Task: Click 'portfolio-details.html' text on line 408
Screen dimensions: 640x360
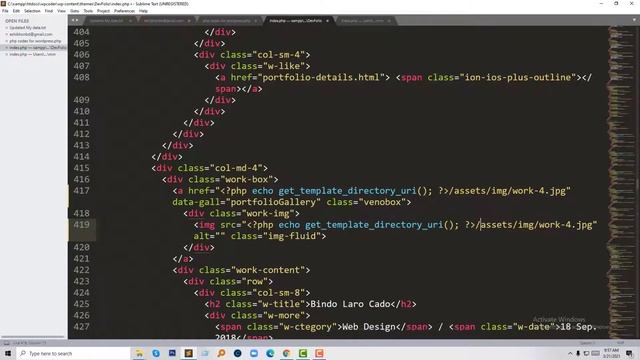Action: (x=321, y=77)
